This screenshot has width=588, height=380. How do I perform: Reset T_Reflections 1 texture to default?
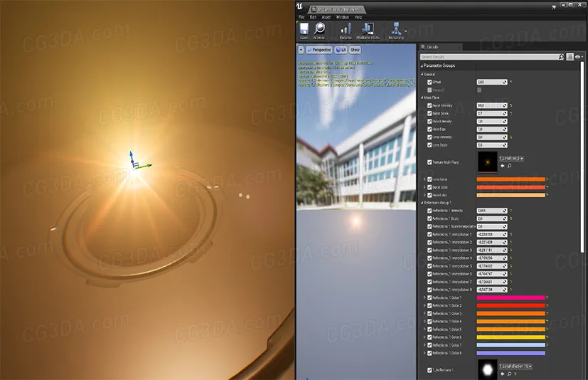click(x=515, y=374)
